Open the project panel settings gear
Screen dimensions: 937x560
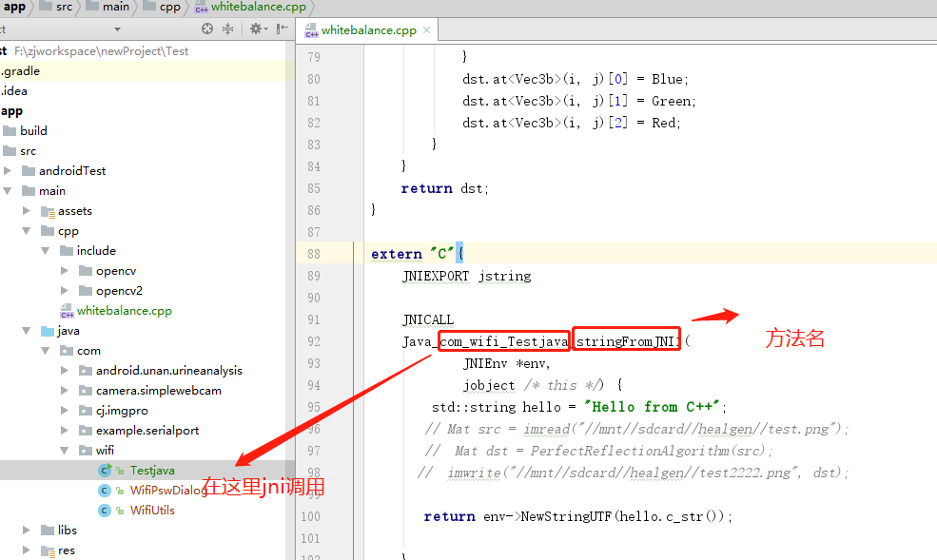pos(258,29)
